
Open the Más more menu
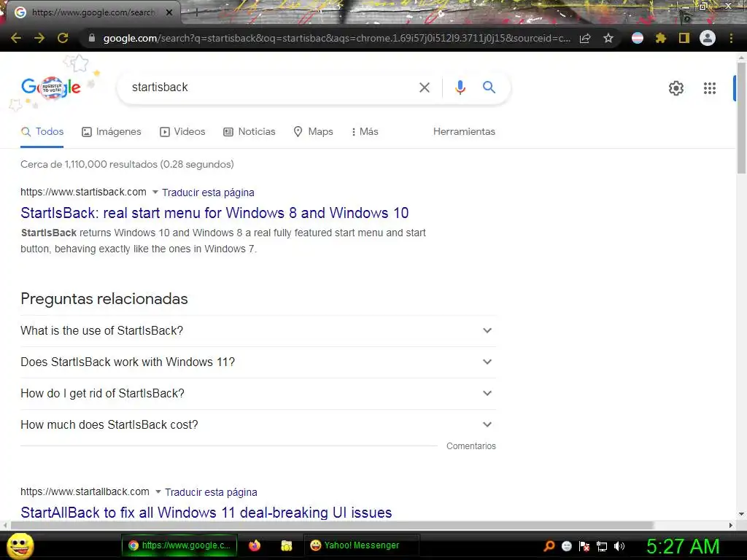365,132
